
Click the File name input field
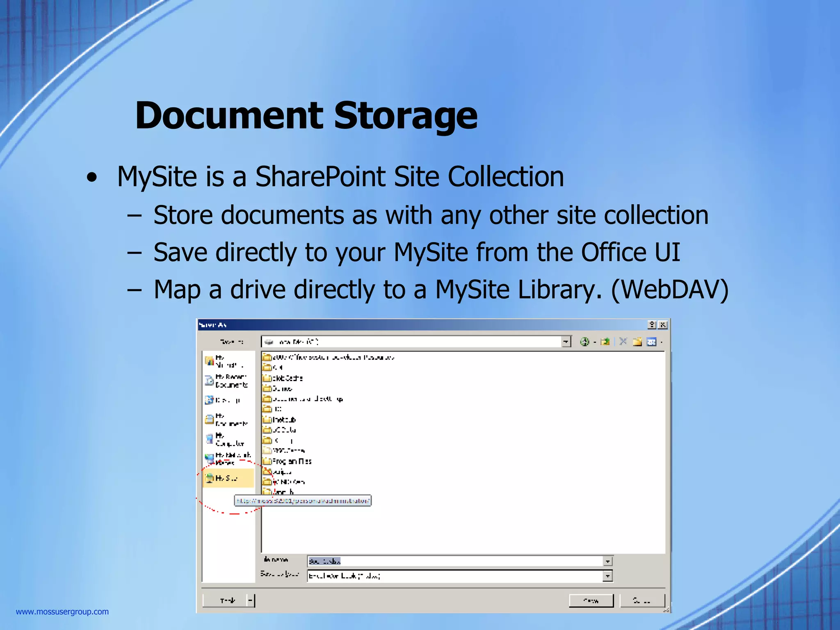click(455, 561)
